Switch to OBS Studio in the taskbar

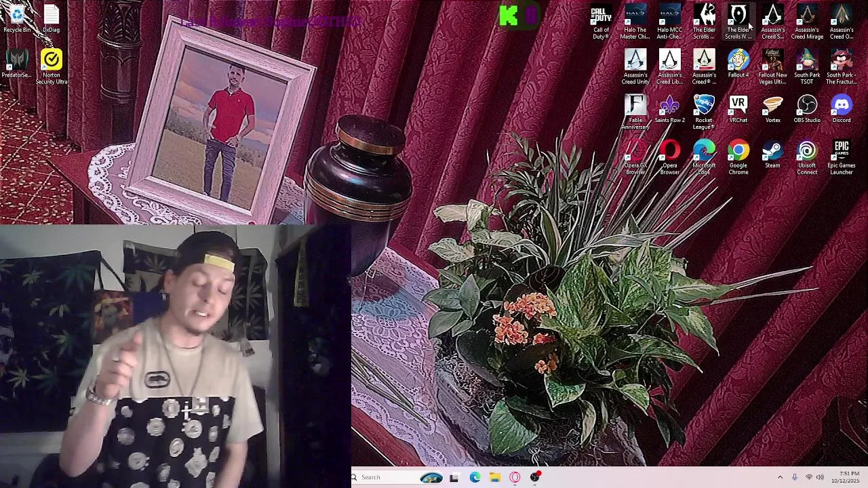535,477
